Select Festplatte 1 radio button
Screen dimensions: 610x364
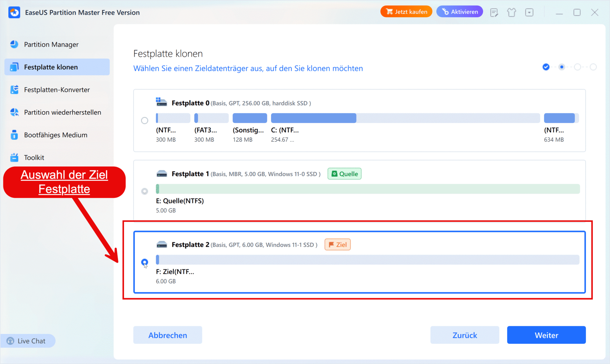(144, 191)
